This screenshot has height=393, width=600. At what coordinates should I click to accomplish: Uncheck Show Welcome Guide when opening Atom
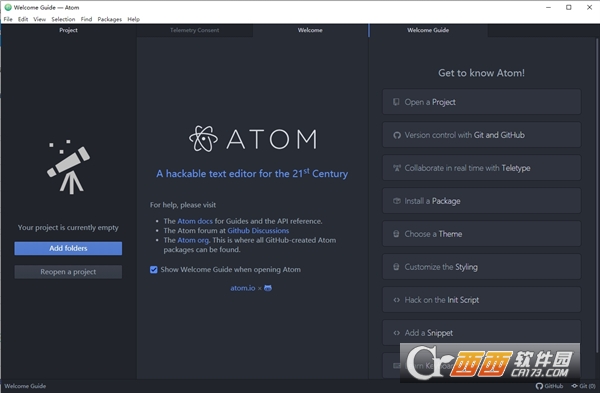[154, 270]
